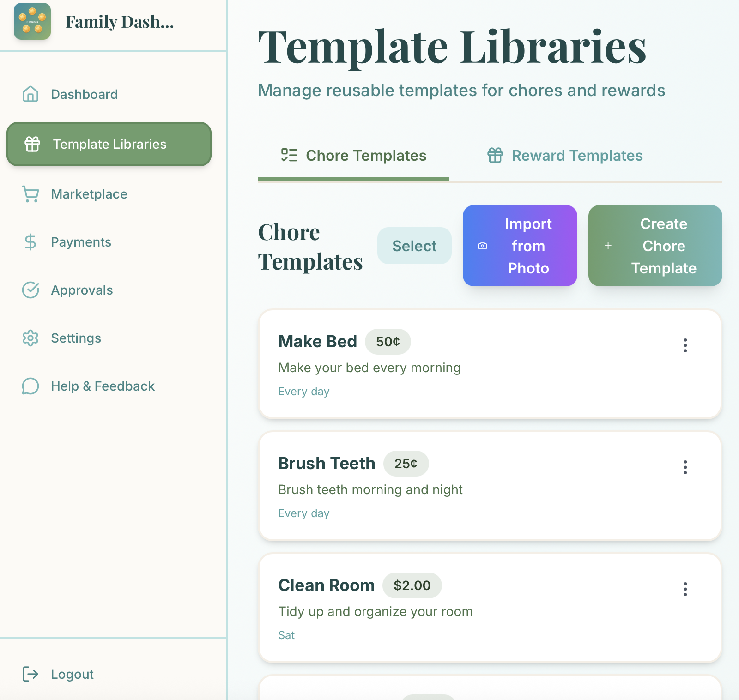Click 'Tidy up and organize your room' text

click(x=376, y=611)
